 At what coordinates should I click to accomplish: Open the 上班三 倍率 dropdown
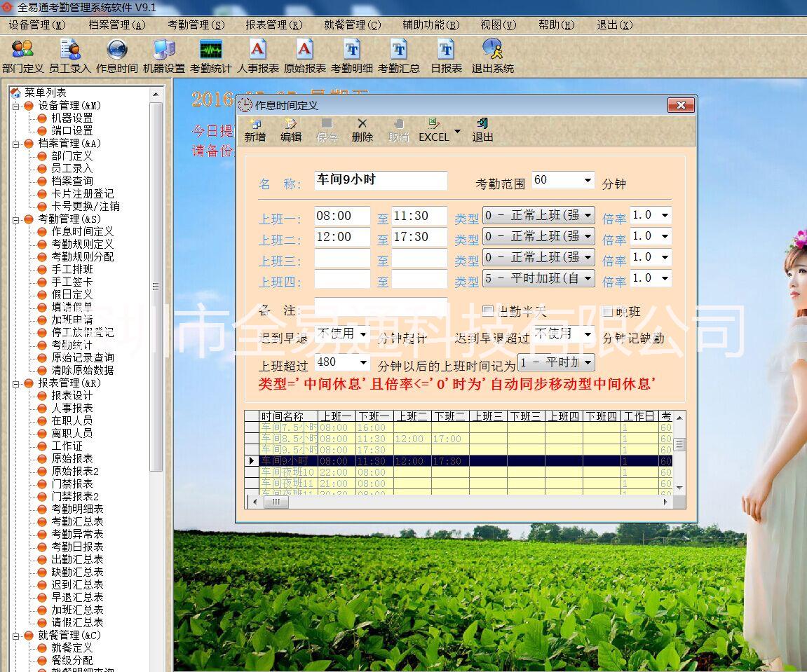(665, 257)
